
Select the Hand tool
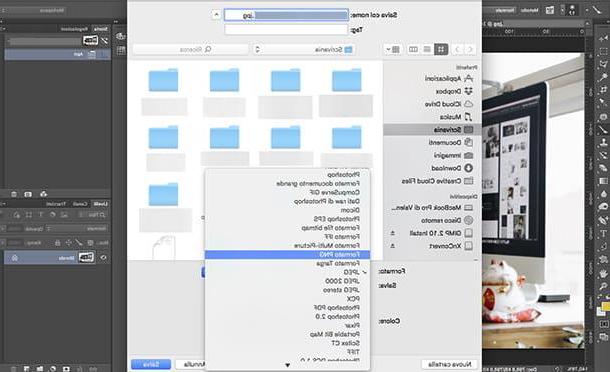pos(603,274)
